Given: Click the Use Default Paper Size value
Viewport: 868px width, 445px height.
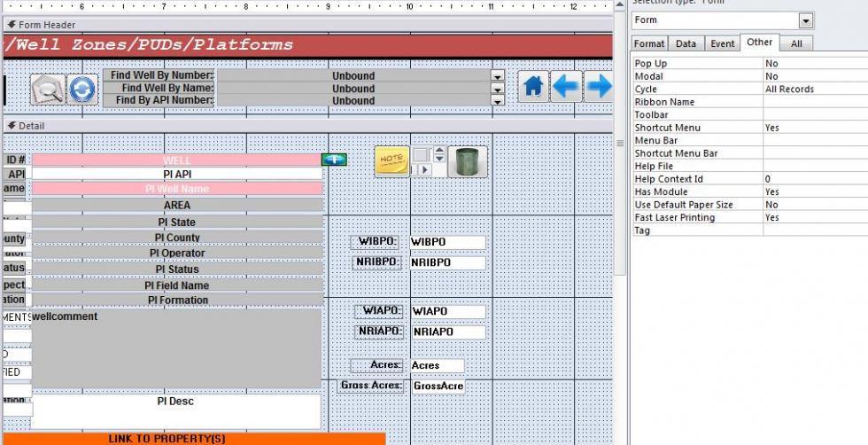Looking at the screenshot, I should (816, 205).
